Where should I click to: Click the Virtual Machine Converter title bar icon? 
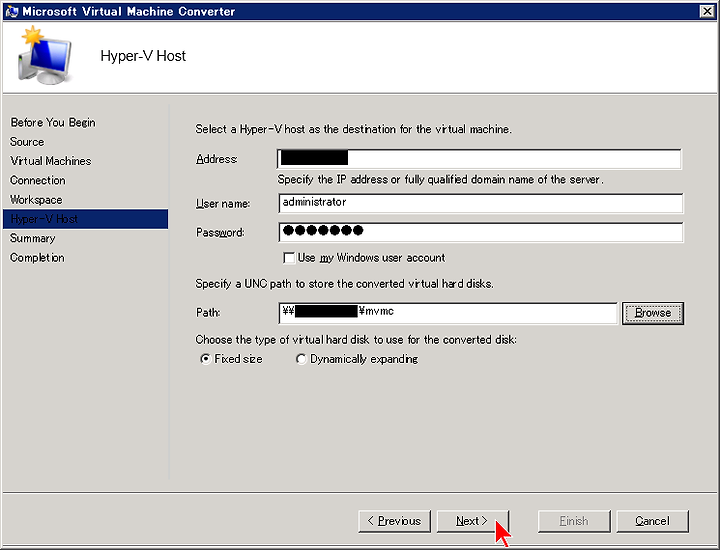(11, 11)
